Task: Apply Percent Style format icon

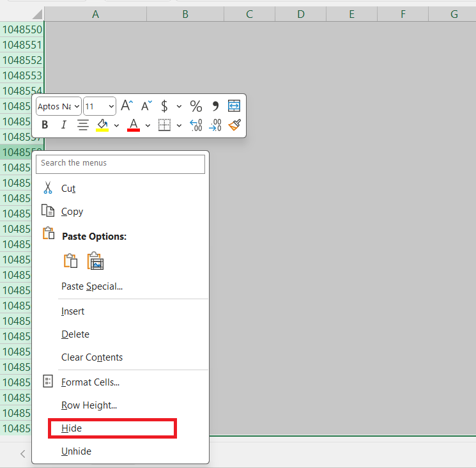Action: pos(196,106)
